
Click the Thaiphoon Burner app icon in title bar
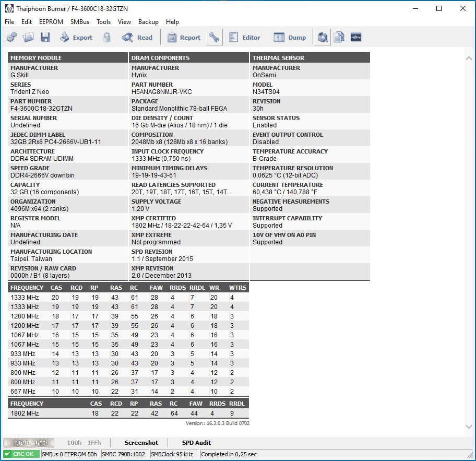pyautogui.click(x=9, y=8)
